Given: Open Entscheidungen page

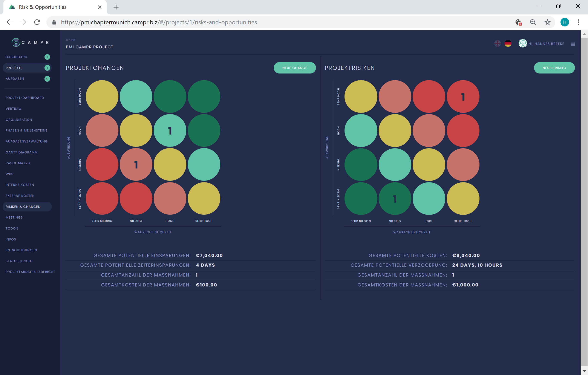Looking at the screenshot, I should pyautogui.click(x=21, y=250).
